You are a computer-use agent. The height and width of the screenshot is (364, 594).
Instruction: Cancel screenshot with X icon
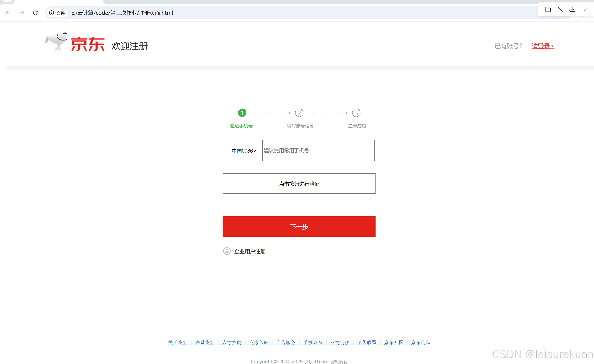[x=560, y=9]
